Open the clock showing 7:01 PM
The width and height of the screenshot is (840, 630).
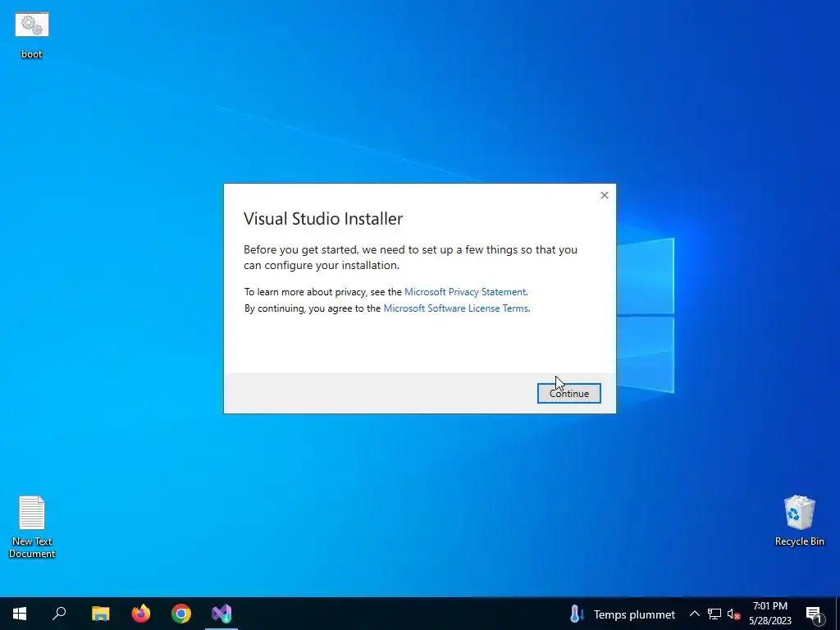click(769, 614)
